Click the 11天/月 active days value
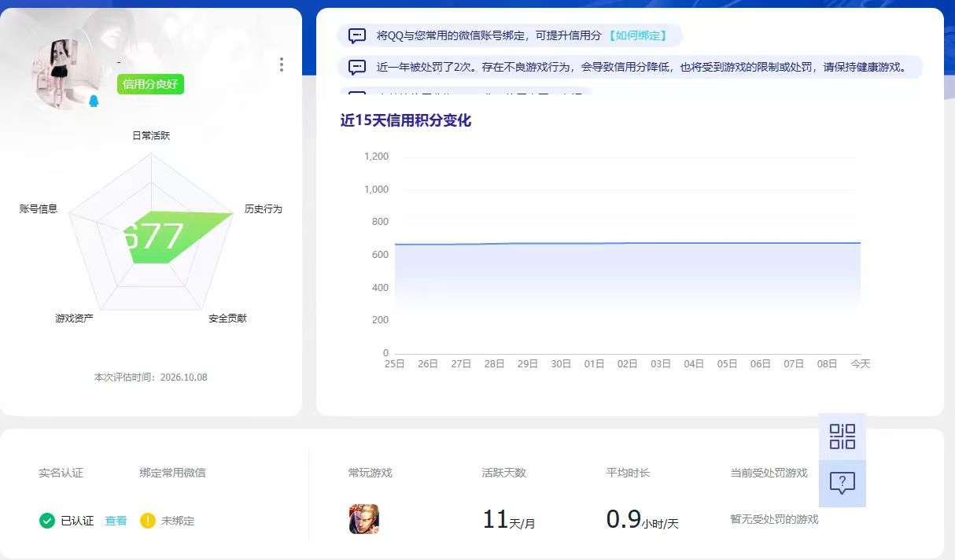Viewport: 955px width, 560px height. click(x=509, y=520)
